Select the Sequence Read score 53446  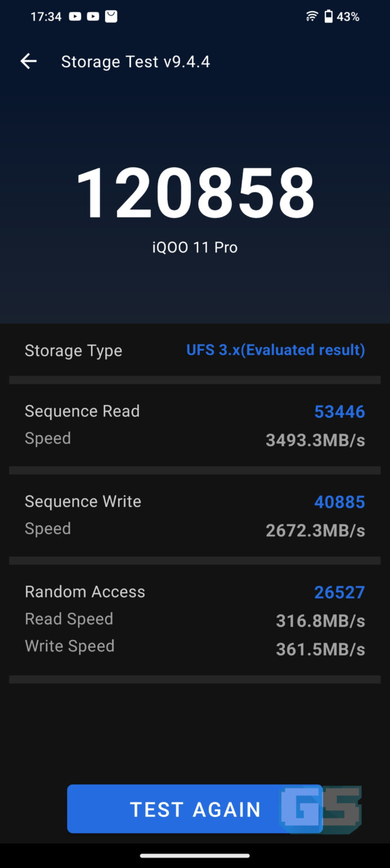[x=339, y=412]
